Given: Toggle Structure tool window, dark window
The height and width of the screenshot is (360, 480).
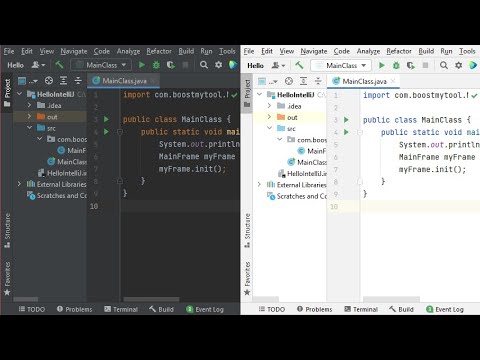Looking at the screenshot, I should (x=7, y=231).
